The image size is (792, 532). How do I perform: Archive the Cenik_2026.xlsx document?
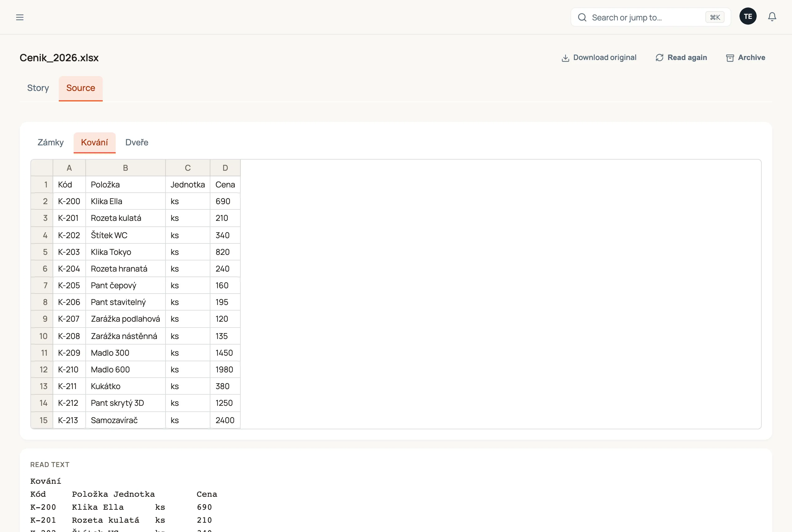745,58
